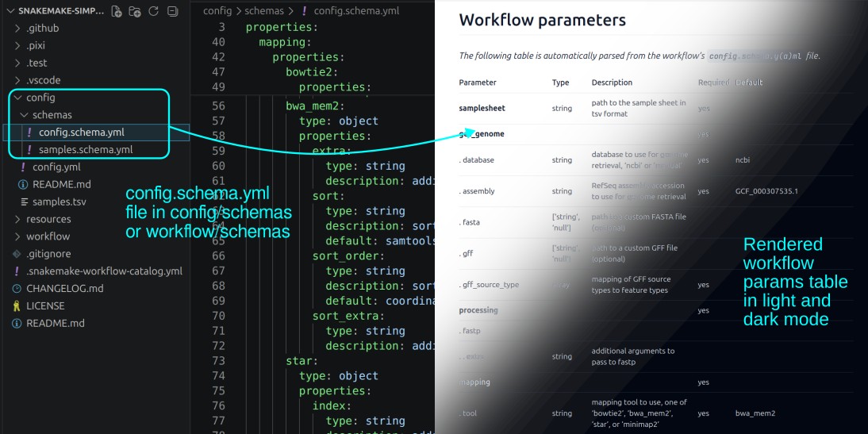Open samples.tsv file
Image resolution: width=868 pixels, height=434 pixels.
tap(59, 202)
